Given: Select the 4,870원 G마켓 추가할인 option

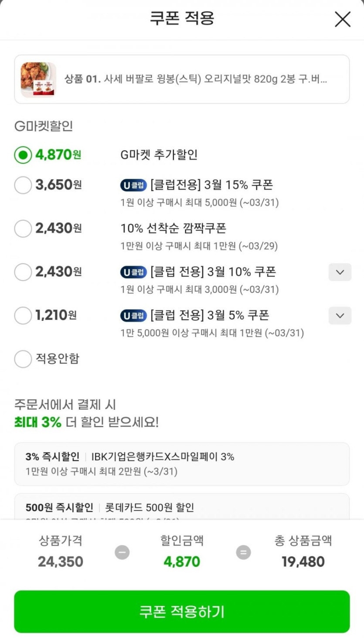Looking at the screenshot, I should point(23,155).
